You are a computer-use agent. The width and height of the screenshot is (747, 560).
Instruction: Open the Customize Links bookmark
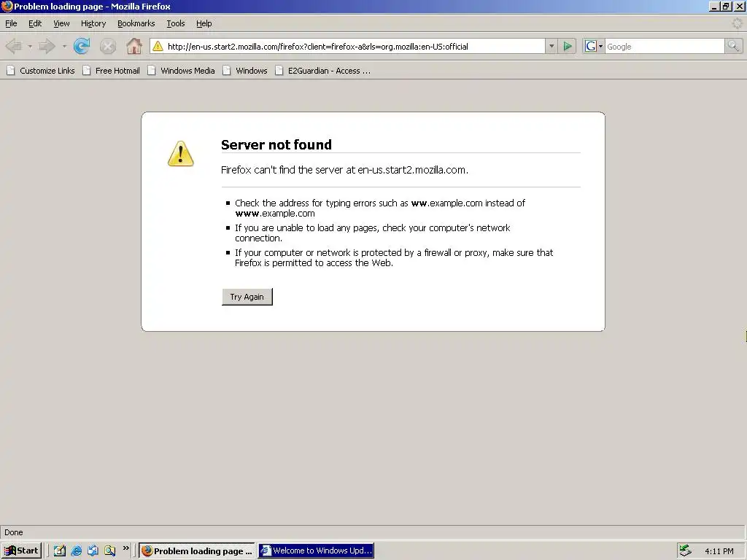41,71
